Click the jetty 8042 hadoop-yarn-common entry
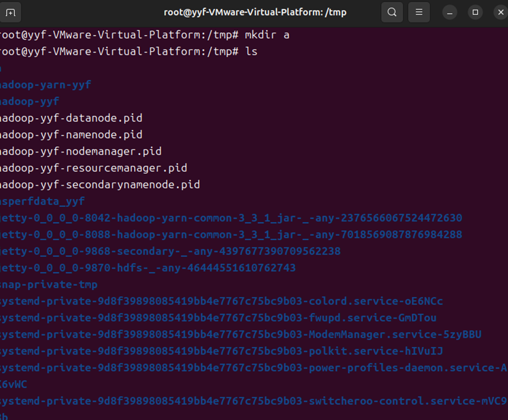 coord(230,218)
